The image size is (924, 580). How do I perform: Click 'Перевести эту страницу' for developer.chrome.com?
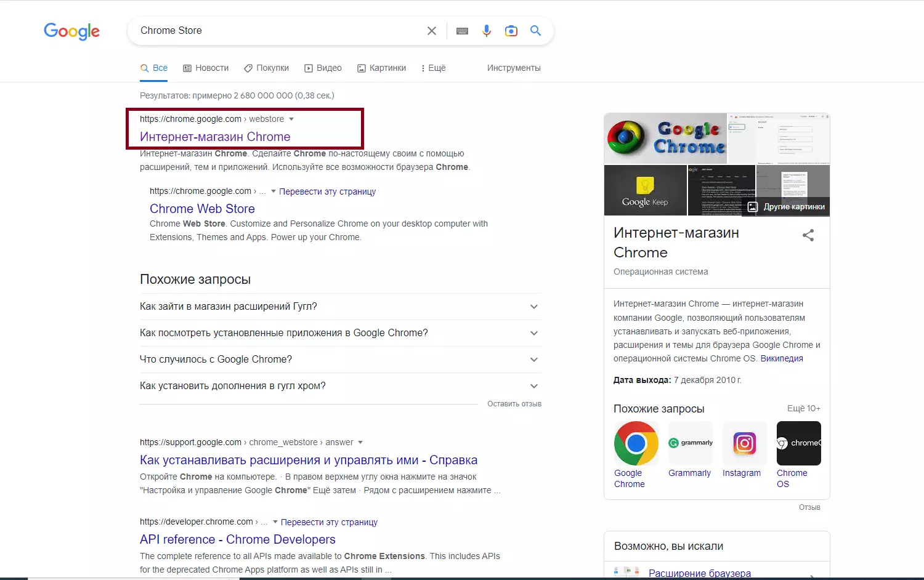coord(329,522)
